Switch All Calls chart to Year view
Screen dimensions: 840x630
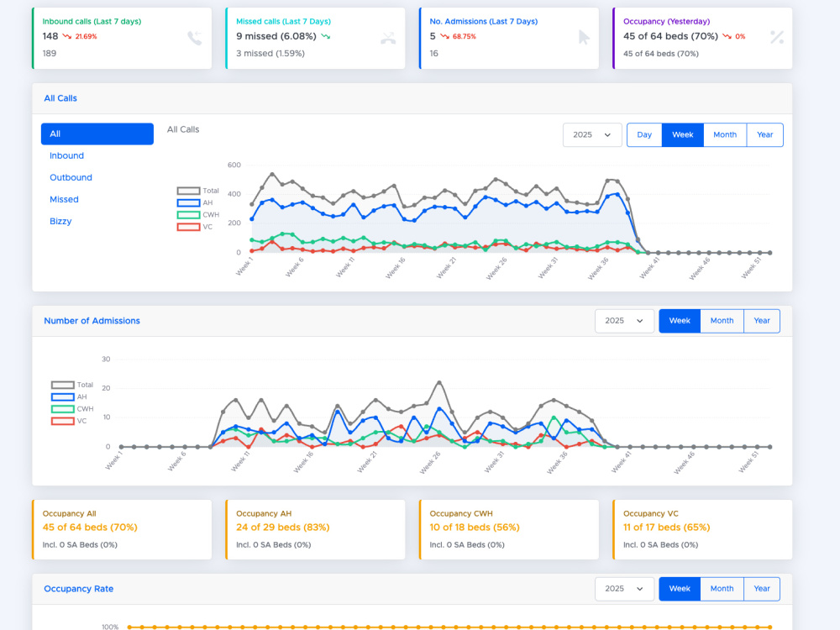click(764, 135)
